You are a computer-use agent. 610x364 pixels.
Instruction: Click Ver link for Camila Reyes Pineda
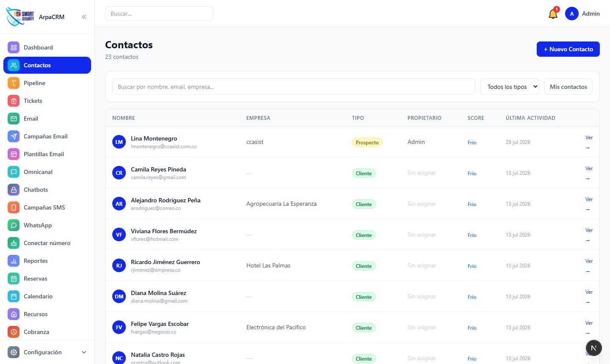click(x=589, y=173)
